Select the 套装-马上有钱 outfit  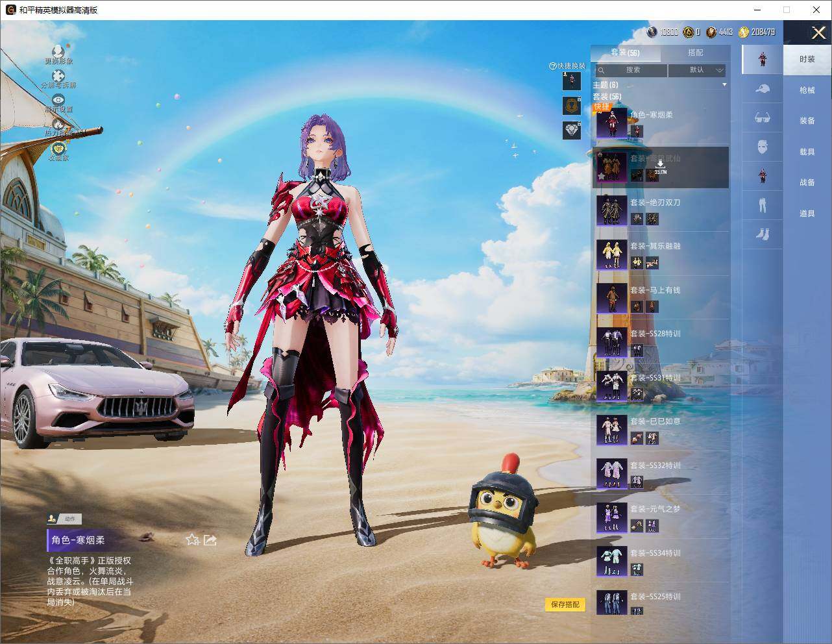(661, 298)
